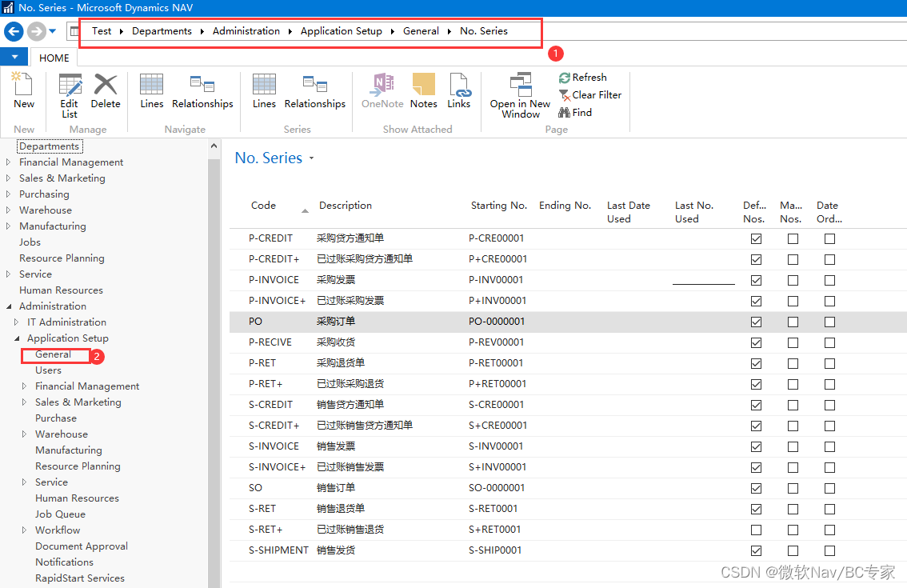Select the Departments root node
This screenshot has width=907, height=588.
[49, 146]
